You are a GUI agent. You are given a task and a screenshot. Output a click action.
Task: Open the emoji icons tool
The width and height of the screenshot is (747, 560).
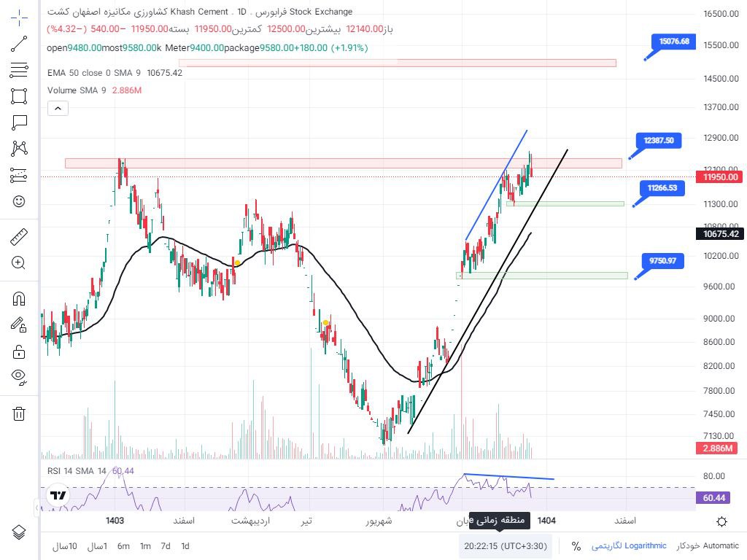(19, 201)
